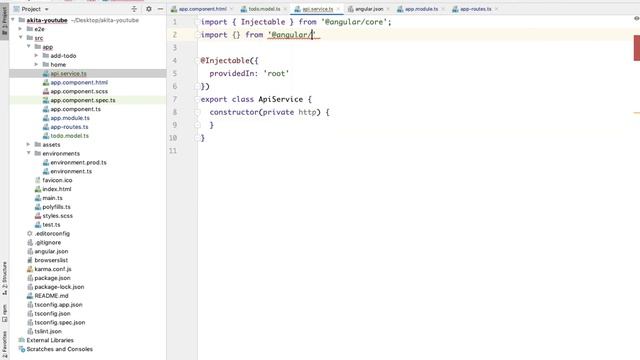This screenshot has width=640, height=360.
Task: Open app.component.spec.ts file
Action: (x=83, y=100)
